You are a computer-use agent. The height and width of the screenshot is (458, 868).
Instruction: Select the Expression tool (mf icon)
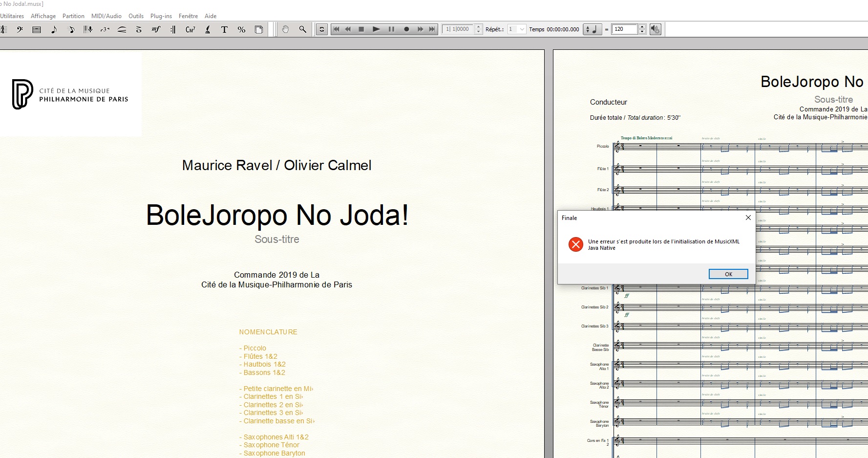(156, 29)
